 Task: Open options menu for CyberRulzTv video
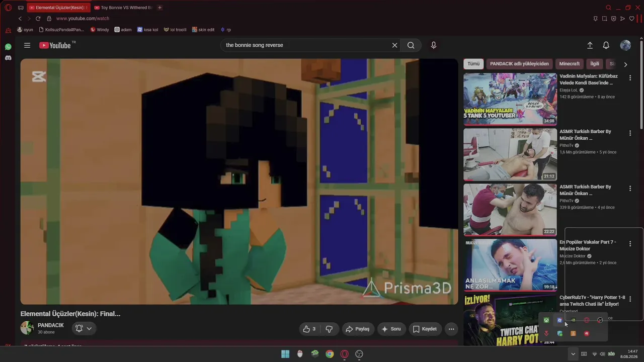point(630,299)
